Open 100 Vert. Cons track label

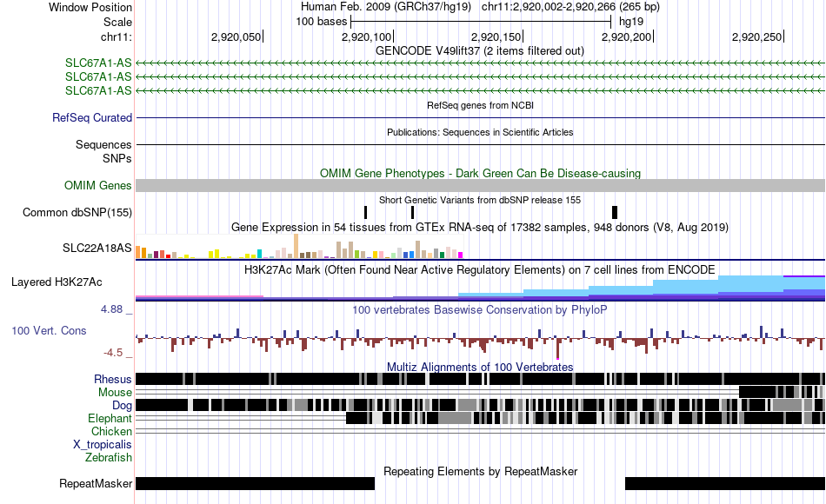pos(49,330)
